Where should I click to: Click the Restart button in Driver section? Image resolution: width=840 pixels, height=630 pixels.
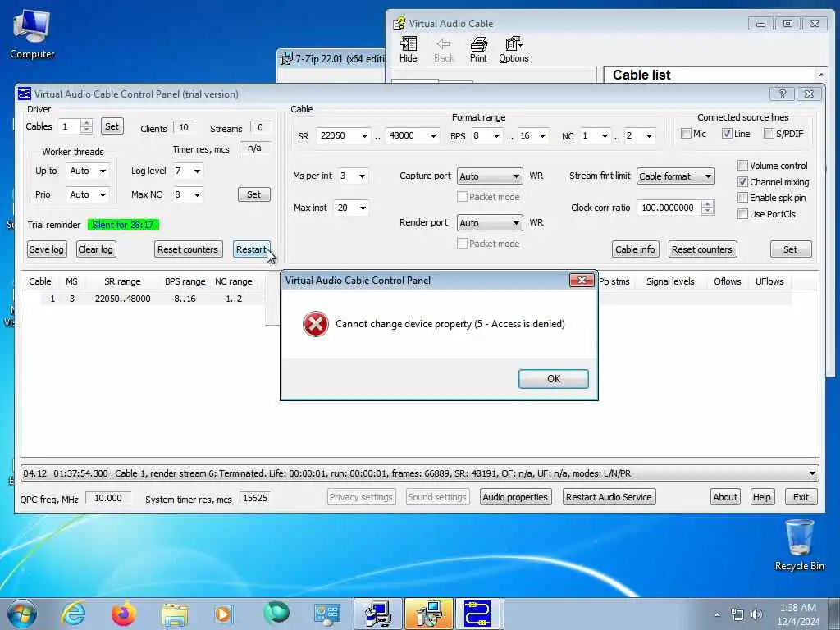pyautogui.click(x=251, y=249)
